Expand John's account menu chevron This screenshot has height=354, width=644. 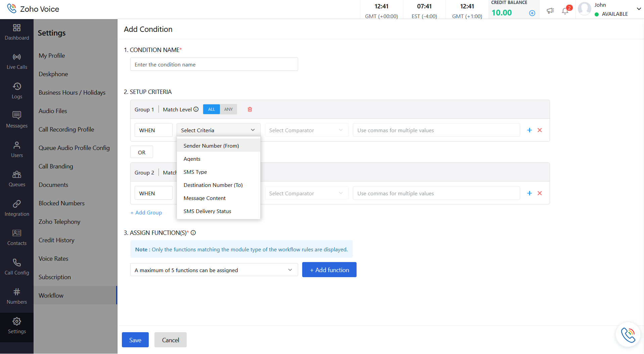pos(639,9)
